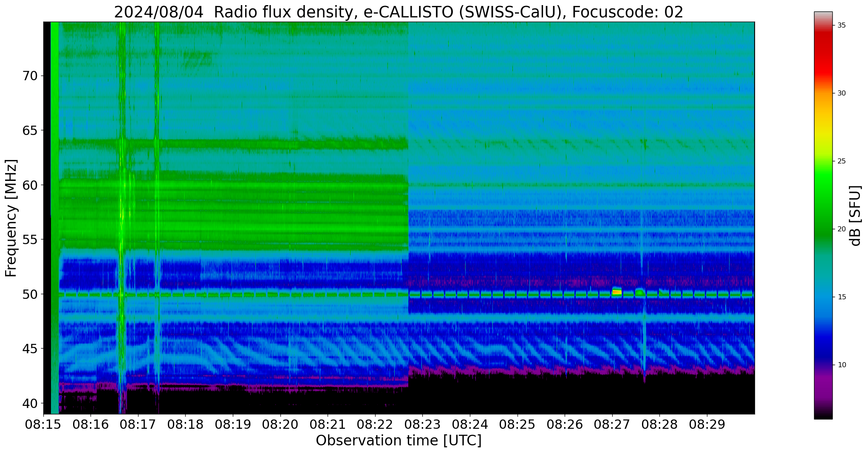868x453 pixels.
Task: Click the 65 MHz frequency tick label
Action: (x=30, y=130)
